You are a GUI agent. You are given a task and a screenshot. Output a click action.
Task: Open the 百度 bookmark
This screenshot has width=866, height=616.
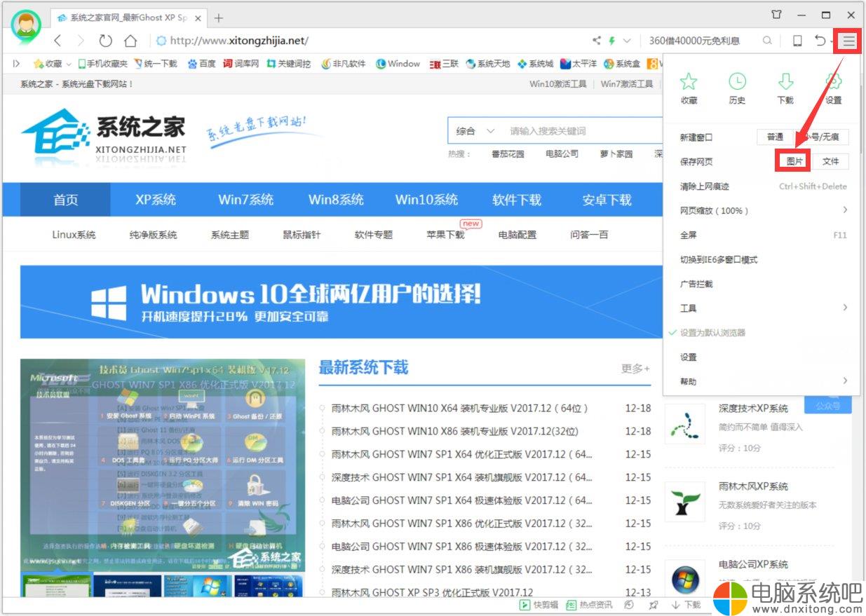(x=201, y=64)
